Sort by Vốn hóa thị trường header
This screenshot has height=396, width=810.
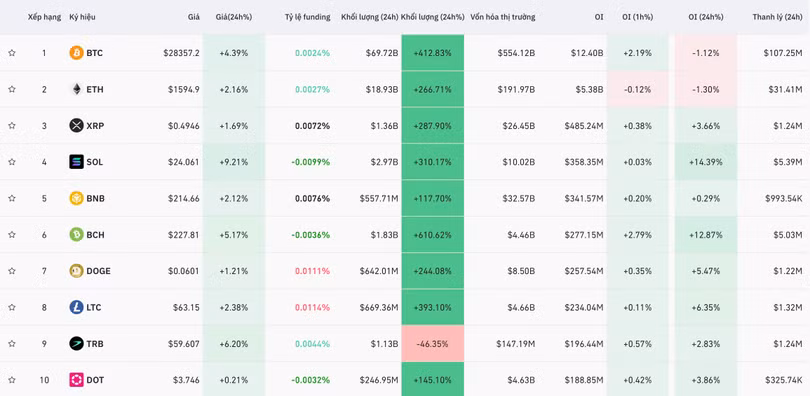(x=503, y=17)
